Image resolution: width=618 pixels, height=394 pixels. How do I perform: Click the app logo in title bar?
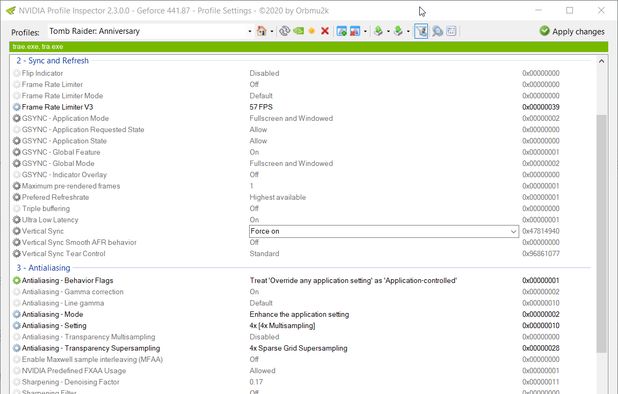click(x=11, y=11)
